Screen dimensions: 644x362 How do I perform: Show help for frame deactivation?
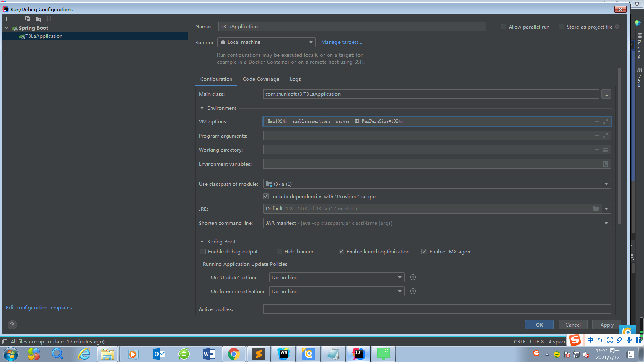pyautogui.click(x=413, y=291)
